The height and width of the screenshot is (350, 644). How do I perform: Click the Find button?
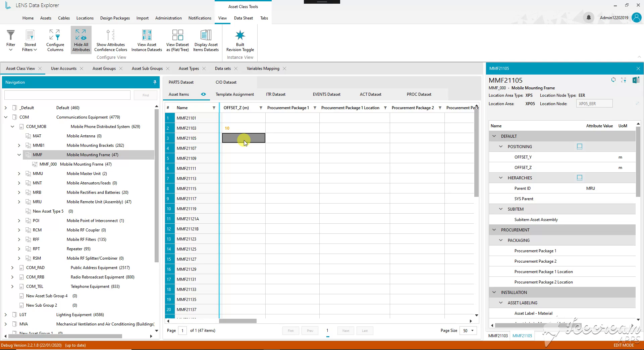[x=146, y=95]
